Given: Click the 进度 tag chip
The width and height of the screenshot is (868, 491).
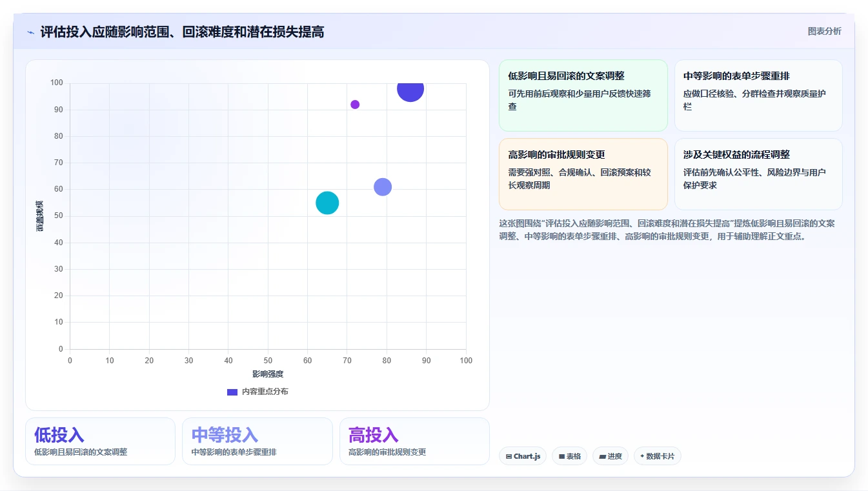Looking at the screenshot, I should [x=611, y=456].
